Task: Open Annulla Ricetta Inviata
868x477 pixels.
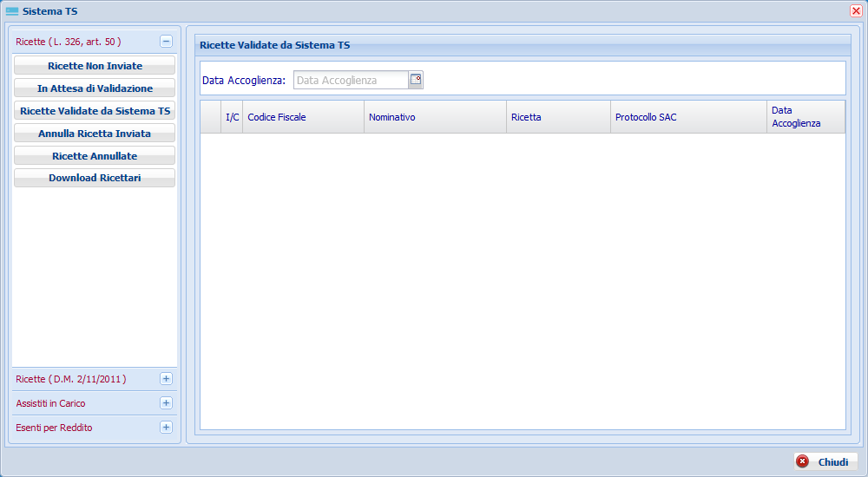Action: click(x=95, y=134)
